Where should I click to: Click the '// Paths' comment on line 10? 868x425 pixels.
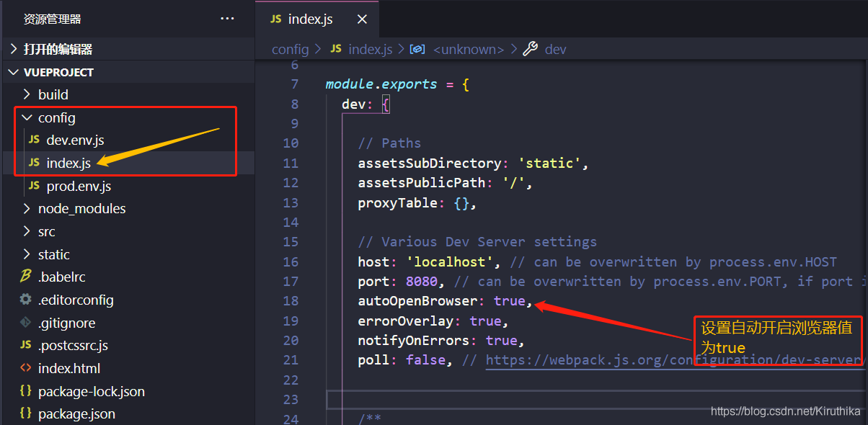(389, 143)
